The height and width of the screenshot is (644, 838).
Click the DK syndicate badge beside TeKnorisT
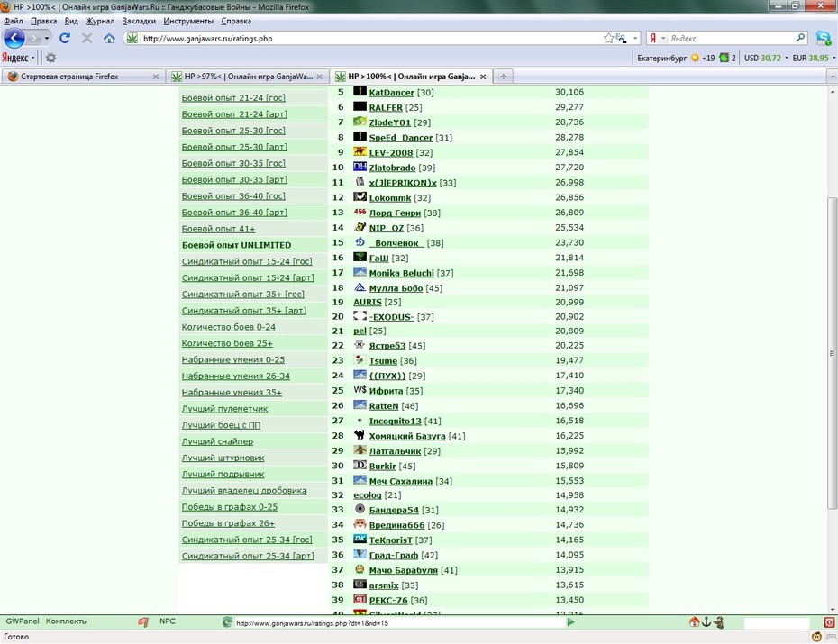pyautogui.click(x=360, y=540)
